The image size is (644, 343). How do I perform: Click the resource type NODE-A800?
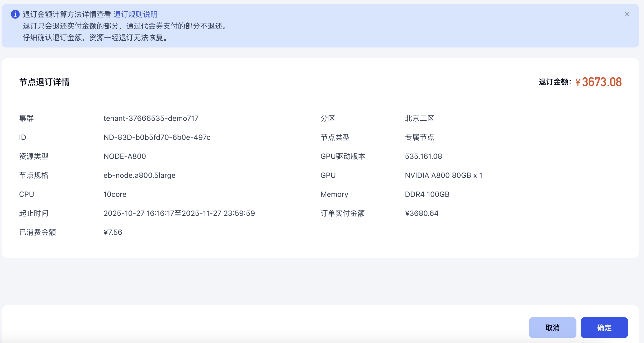pyautogui.click(x=125, y=156)
